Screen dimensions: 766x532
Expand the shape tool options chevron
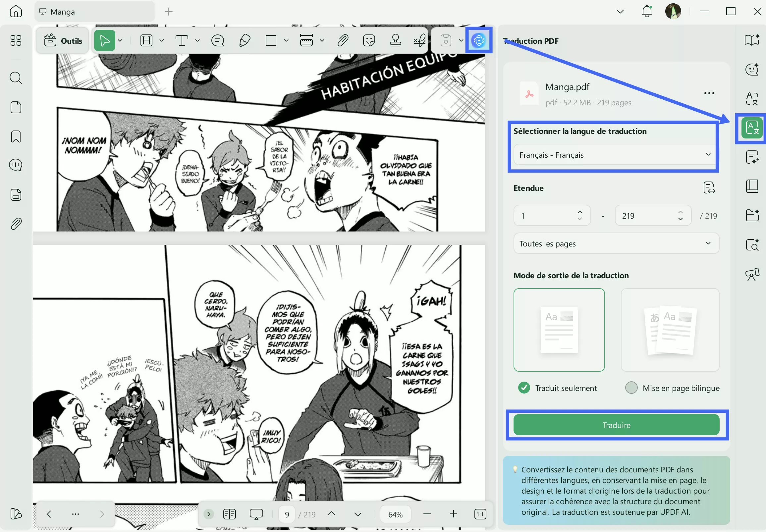286,40
